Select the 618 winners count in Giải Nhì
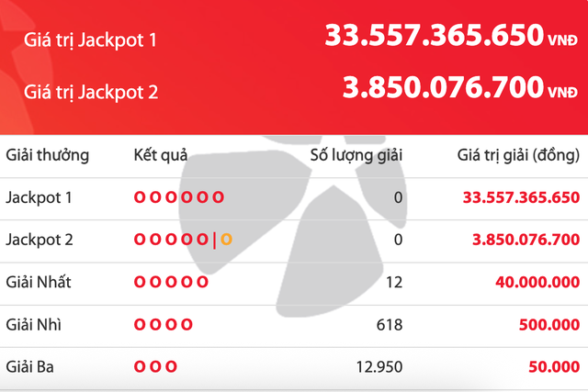The image size is (588, 392). pyautogui.click(x=390, y=324)
